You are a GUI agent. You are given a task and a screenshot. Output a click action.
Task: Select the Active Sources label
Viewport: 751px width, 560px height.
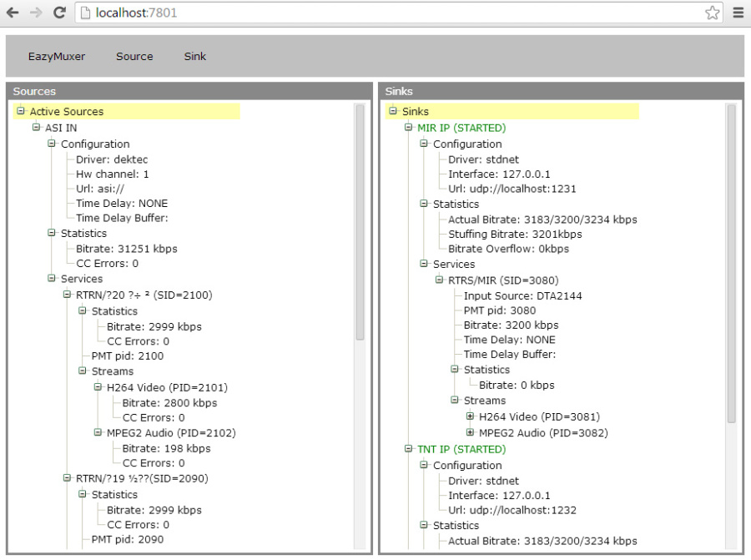[67, 112]
